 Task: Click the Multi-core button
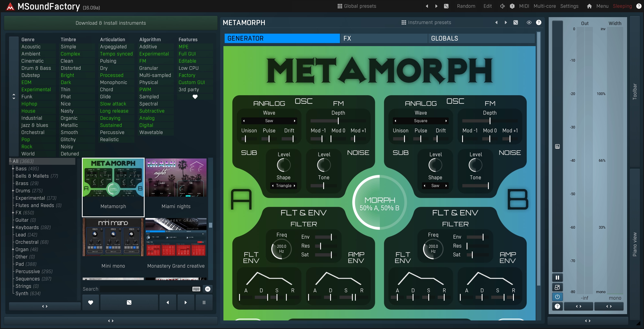tap(545, 6)
